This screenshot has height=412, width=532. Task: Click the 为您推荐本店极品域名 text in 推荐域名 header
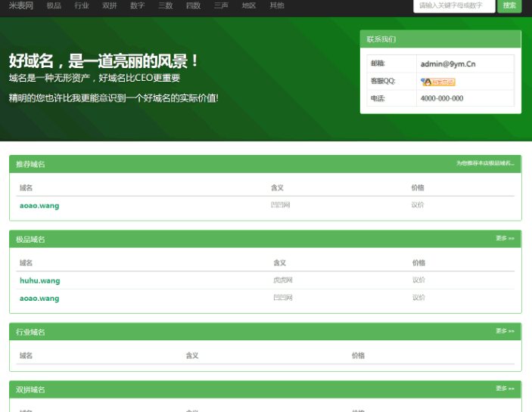point(485,163)
